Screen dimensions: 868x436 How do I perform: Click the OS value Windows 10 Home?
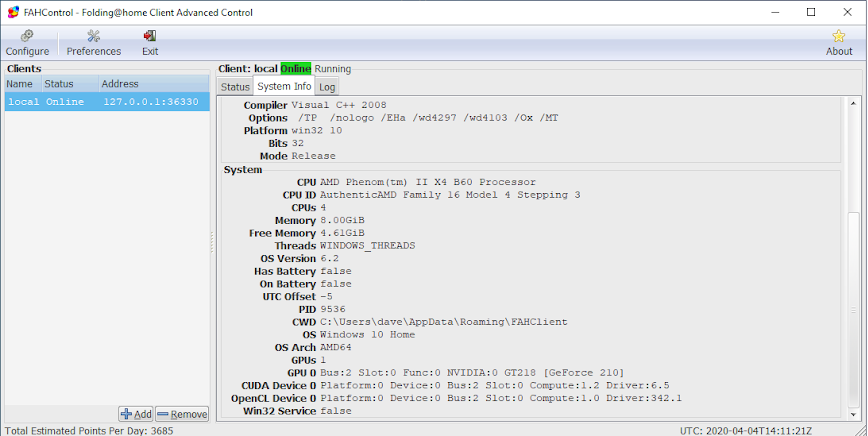click(367, 335)
